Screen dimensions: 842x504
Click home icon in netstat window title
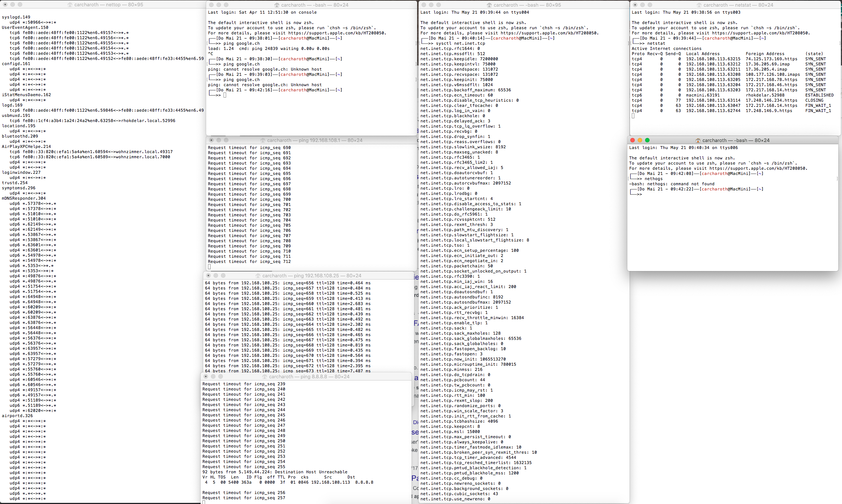tap(699, 5)
